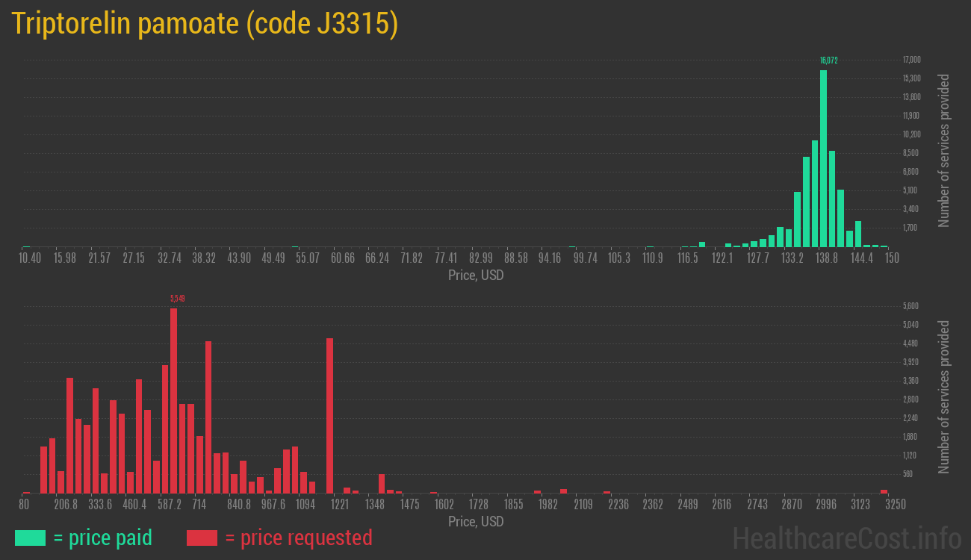Image resolution: width=971 pixels, height=560 pixels.
Task: Click the 587.2 tick on bottom x-axis
Action: (x=169, y=505)
